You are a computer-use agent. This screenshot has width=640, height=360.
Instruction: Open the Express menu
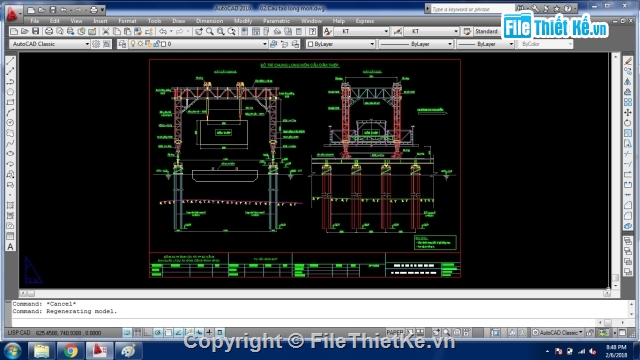pyautogui.click(x=364, y=21)
